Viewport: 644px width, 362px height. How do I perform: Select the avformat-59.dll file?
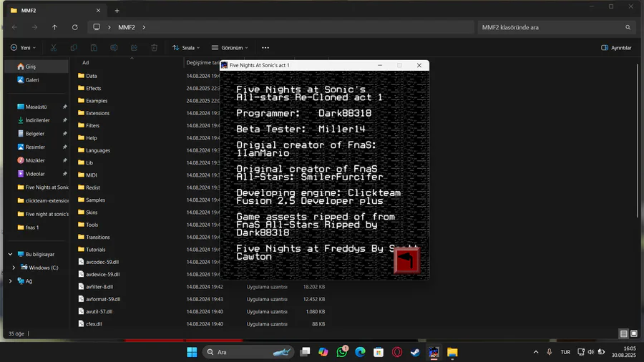(102, 299)
